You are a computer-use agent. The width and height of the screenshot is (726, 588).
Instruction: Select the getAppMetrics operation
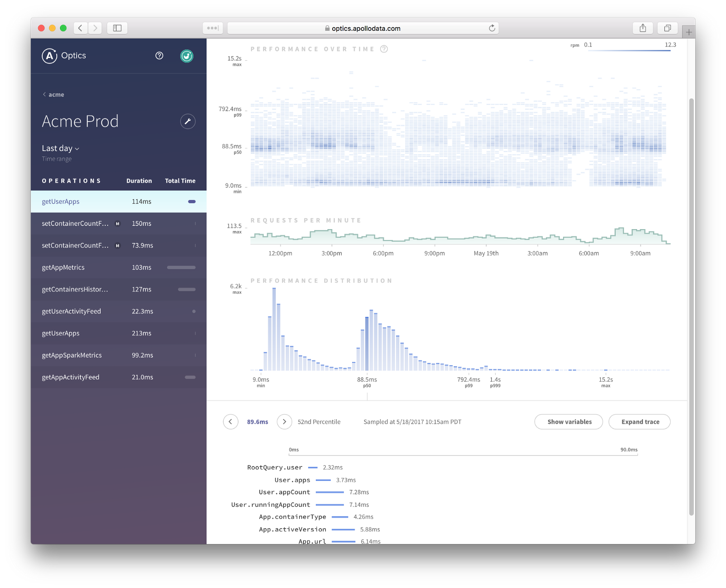pos(118,268)
